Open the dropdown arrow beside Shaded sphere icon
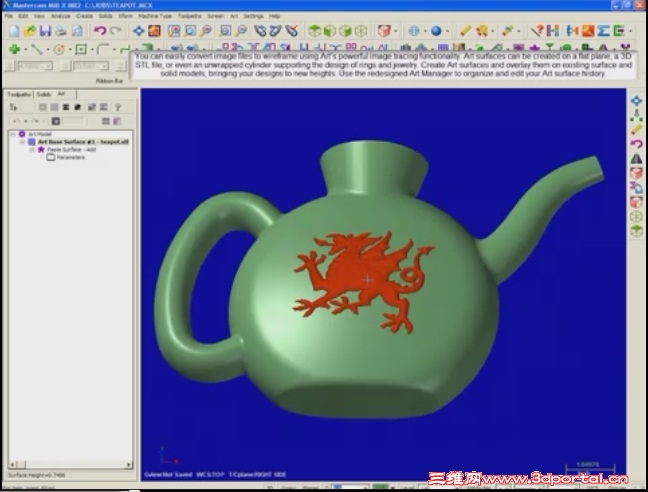This screenshot has height=492, width=648. pyautogui.click(x=448, y=31)
